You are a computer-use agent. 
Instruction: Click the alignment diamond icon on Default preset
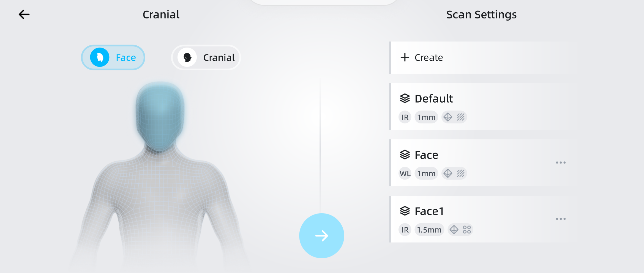pos(448,117)
